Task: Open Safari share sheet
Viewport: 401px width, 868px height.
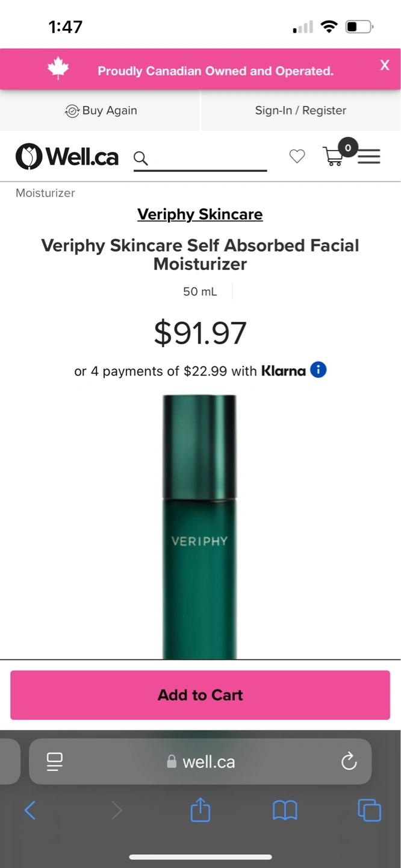Action: click(x=200, y=810)
